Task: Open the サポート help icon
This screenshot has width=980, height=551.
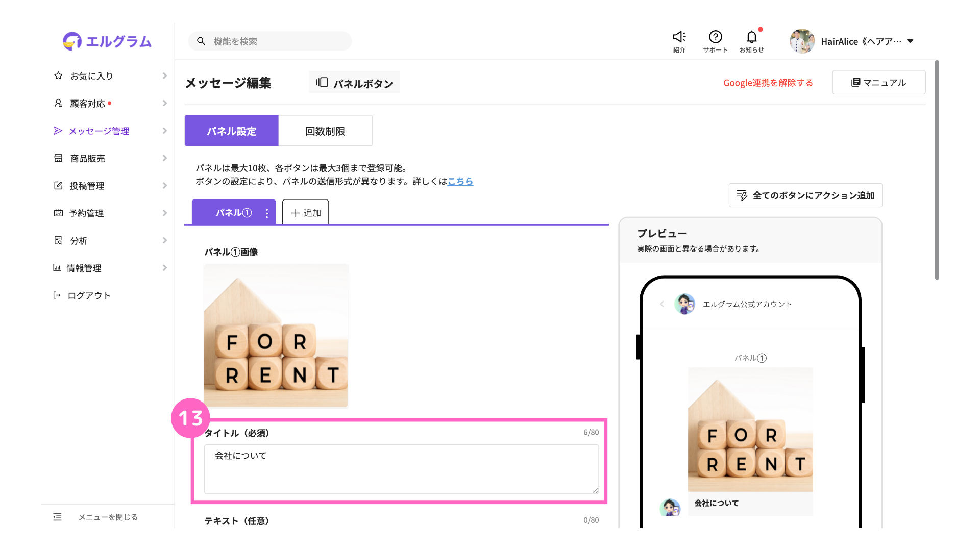Action: point(715,37)
